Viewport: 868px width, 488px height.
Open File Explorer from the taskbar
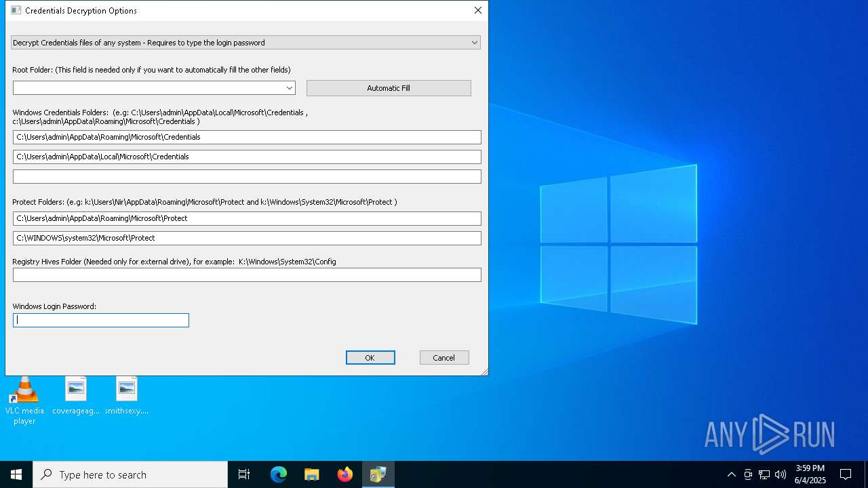[312, 474]
